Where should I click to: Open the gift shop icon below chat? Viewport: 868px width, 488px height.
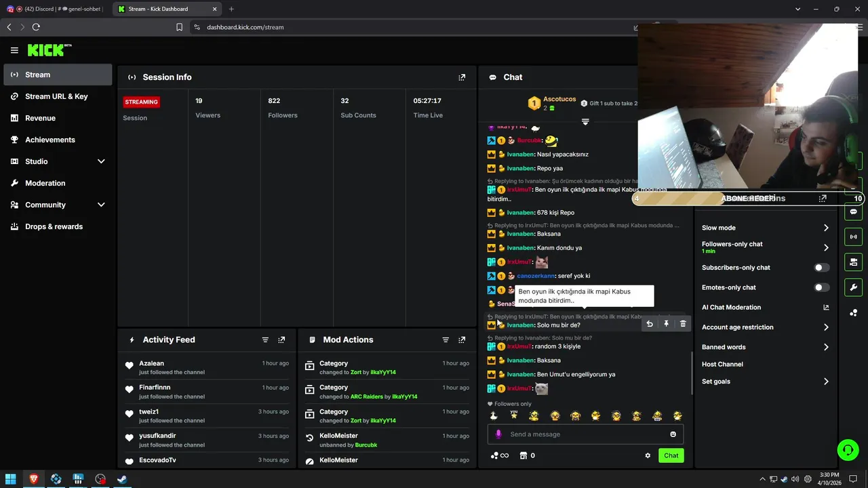pyautogui.click(x=523, y=455)
